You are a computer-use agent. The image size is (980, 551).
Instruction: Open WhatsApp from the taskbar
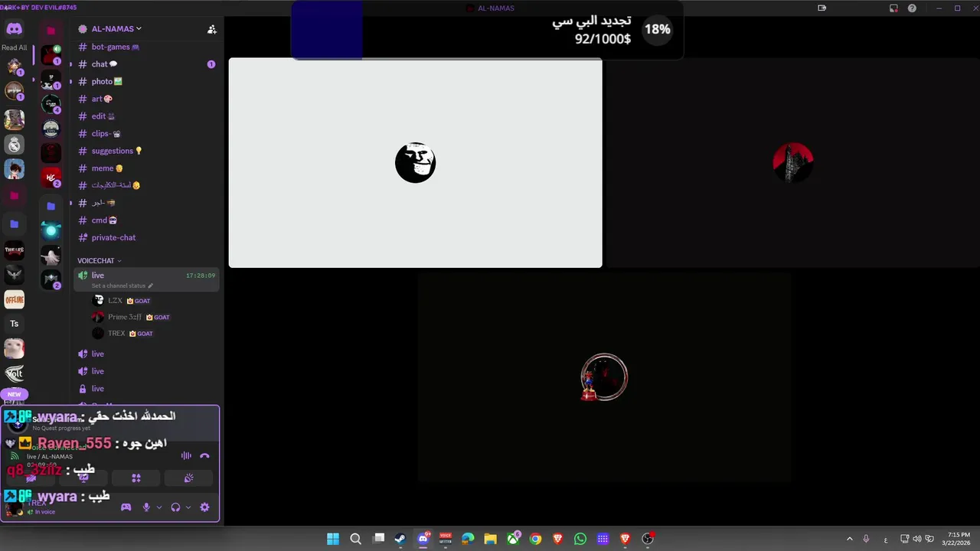[580, 539]
